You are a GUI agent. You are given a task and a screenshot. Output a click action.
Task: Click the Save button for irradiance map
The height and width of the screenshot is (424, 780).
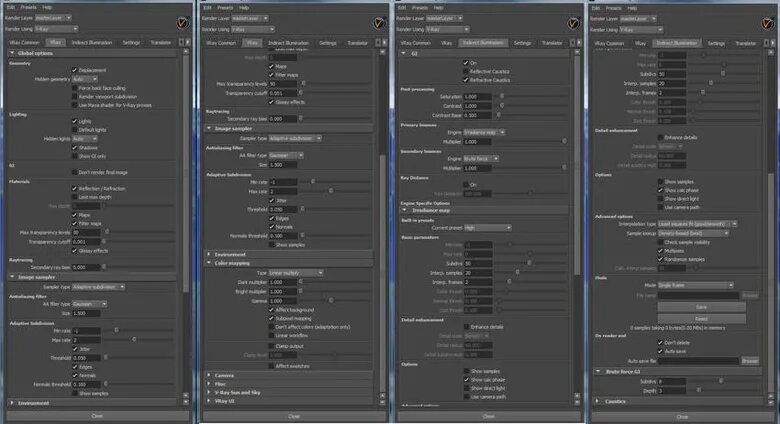tap(701, 307)
